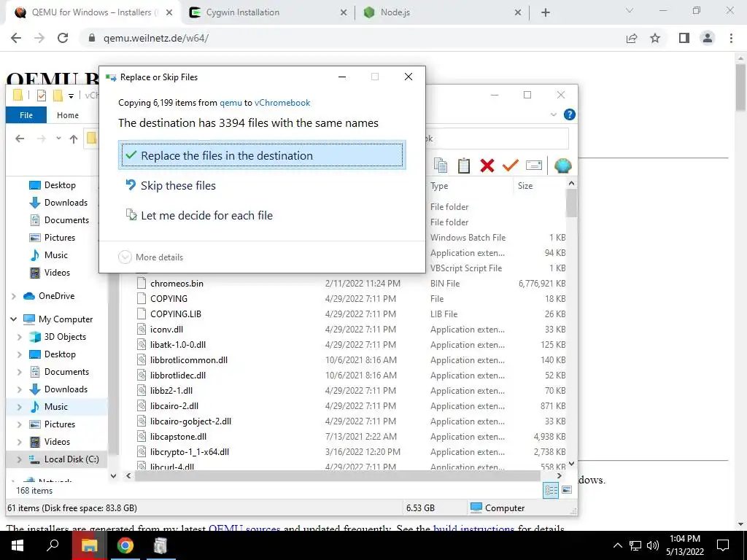The image size is (747, 560).
Task: Click the volume speaker icon in system tray
Action: click(653, 545)
